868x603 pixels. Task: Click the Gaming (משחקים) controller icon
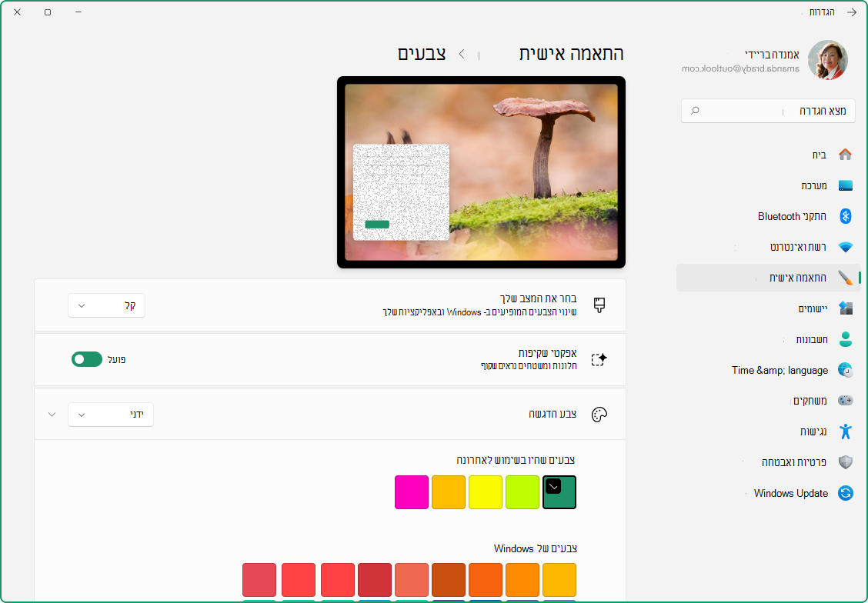pyautogui.click(x=845, y=401)
